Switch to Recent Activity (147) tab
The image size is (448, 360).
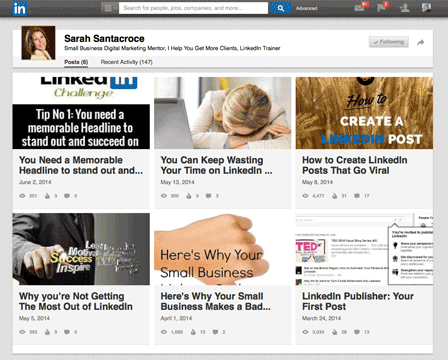[x=127, y=62]
